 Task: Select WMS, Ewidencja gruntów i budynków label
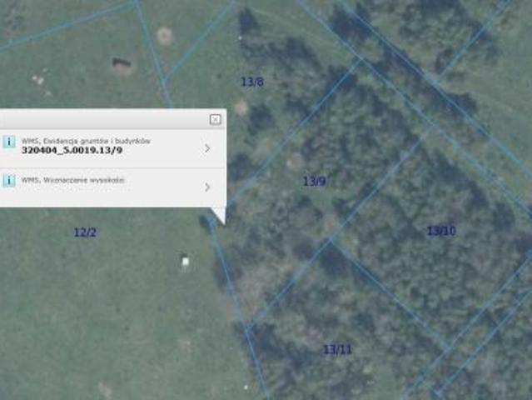86,142
